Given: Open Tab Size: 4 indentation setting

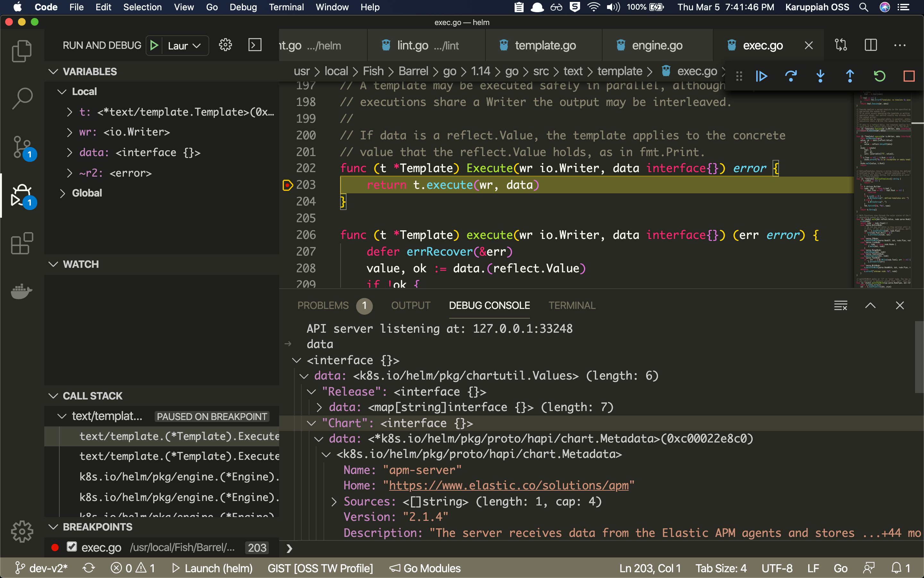Looking at the screenshot, I should coord(721,568).
